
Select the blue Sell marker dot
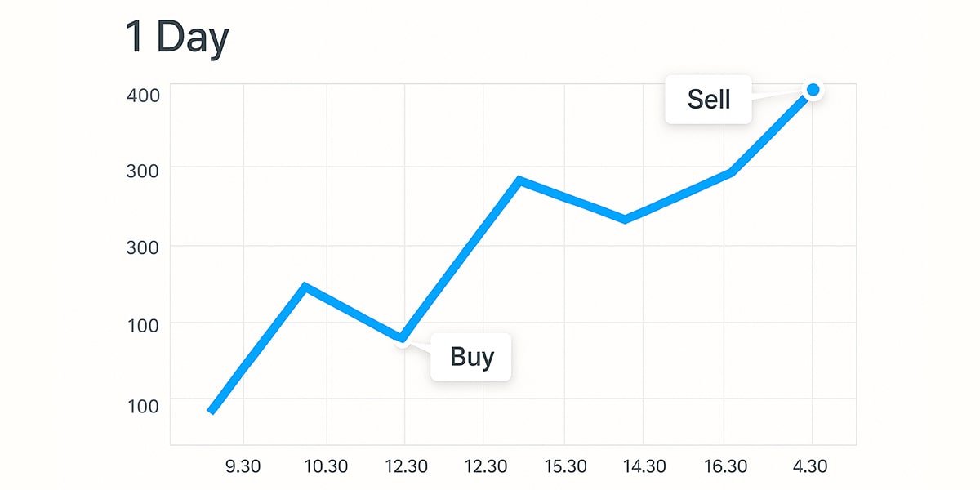(813, 90)
